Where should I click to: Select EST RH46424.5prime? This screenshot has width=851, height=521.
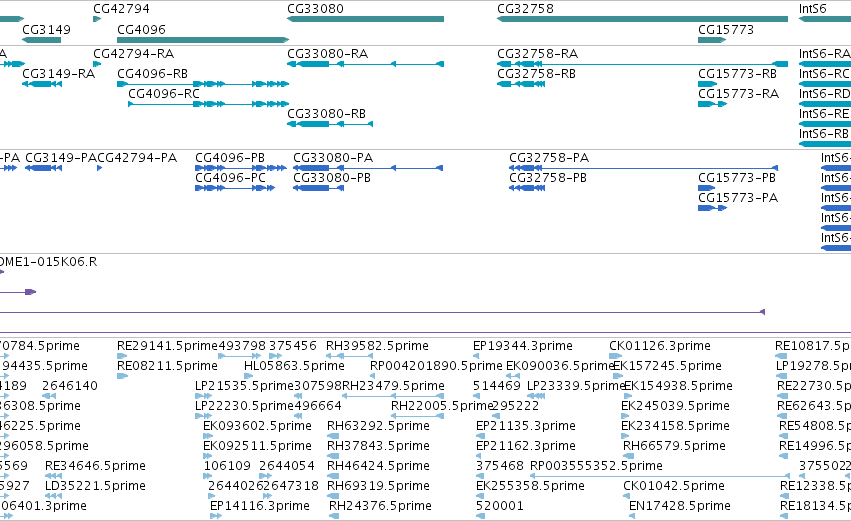378,466
